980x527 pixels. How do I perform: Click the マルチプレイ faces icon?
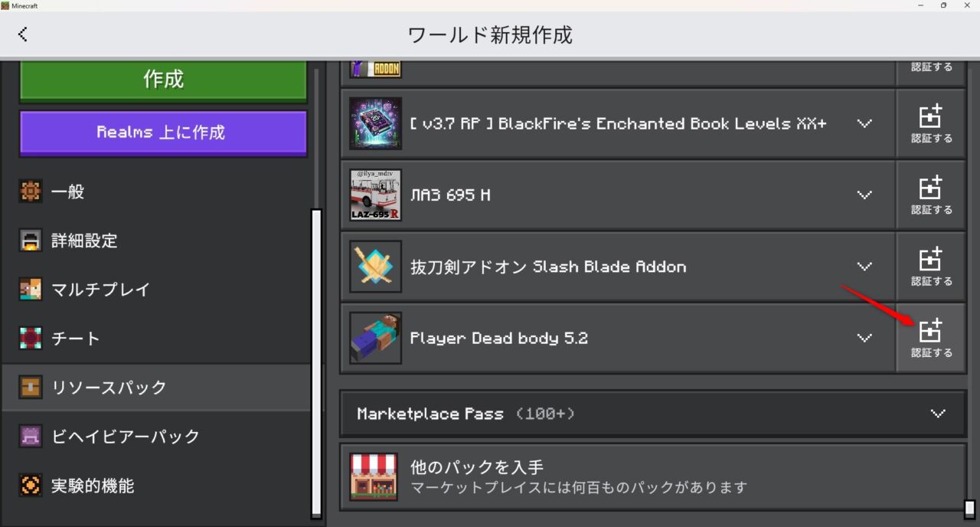pos(31,290)
